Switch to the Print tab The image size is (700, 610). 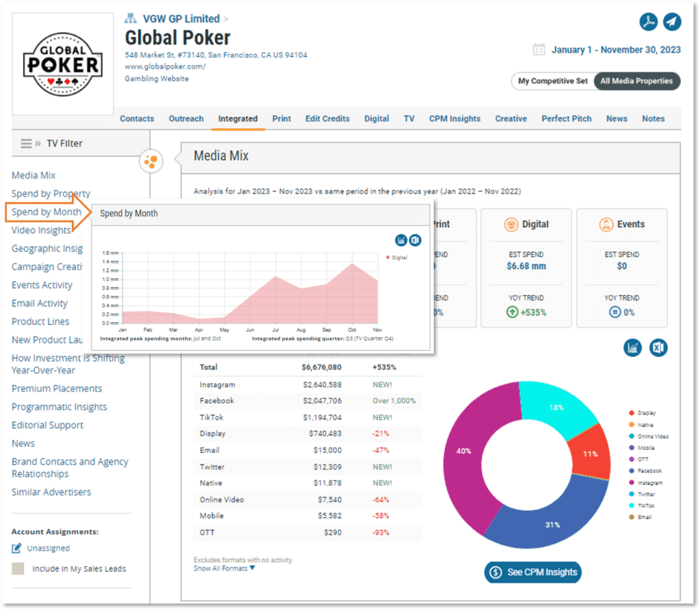[x=281, y=118]
